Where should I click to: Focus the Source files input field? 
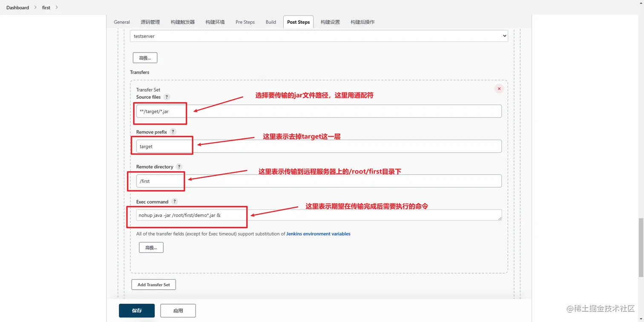[x=319, y=111]
